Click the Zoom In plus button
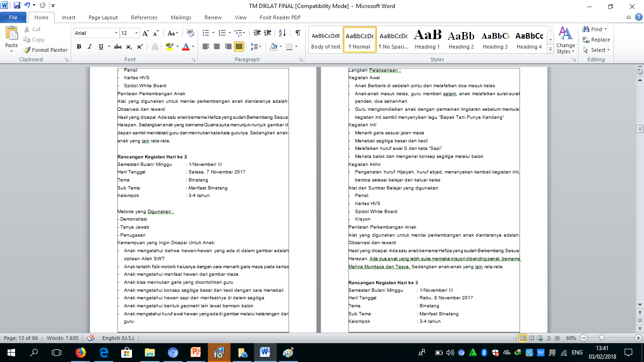 [638, 338]
